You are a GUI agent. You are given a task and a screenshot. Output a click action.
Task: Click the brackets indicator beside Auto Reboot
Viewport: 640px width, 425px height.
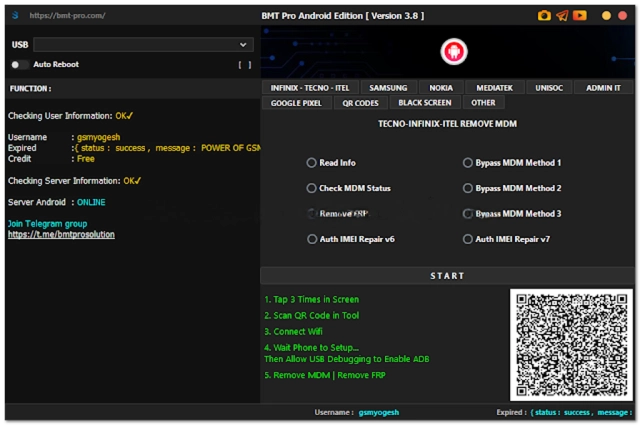[x=245, y=65]
